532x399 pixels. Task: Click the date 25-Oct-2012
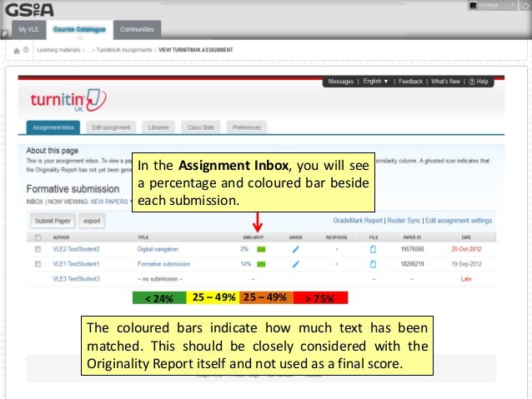[x=466, y=249]
